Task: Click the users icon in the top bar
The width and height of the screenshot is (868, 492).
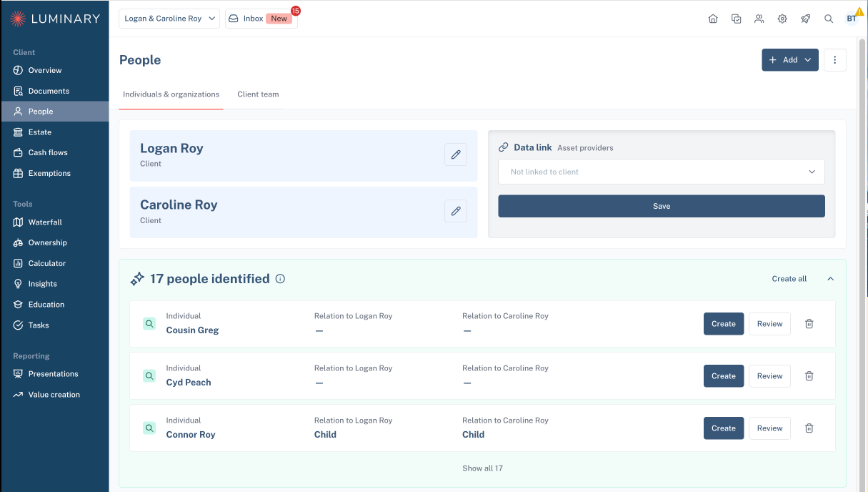Action: coord(759,19)
